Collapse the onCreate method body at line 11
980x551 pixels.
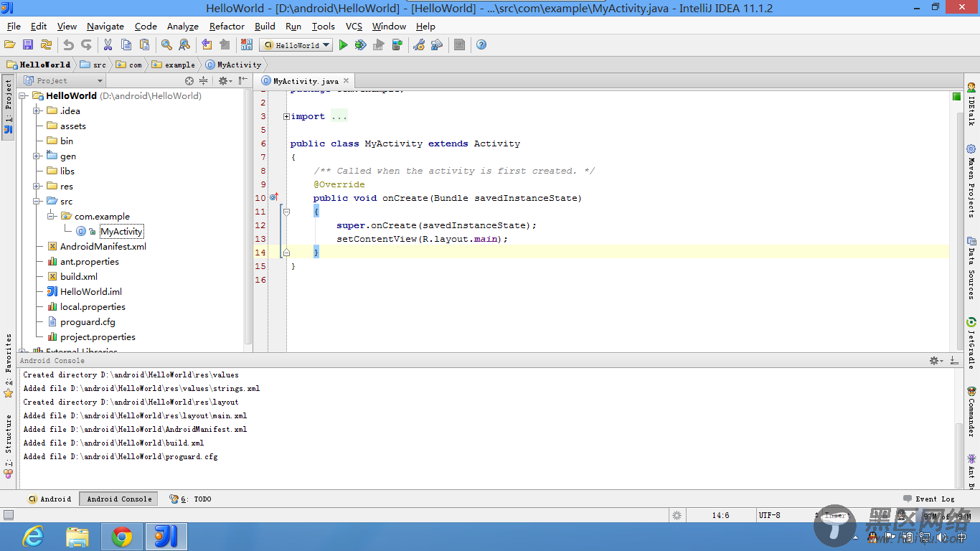(x=286, y=212)
